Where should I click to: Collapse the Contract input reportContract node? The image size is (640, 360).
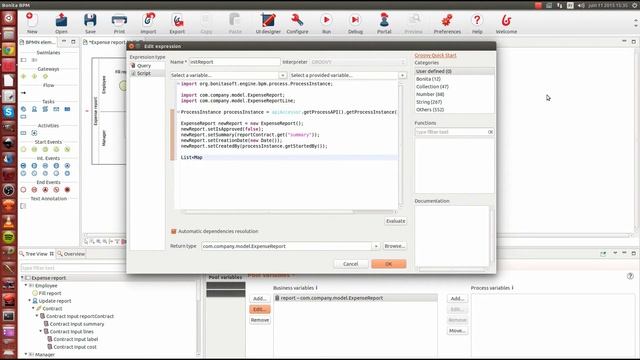click(37, 316)
